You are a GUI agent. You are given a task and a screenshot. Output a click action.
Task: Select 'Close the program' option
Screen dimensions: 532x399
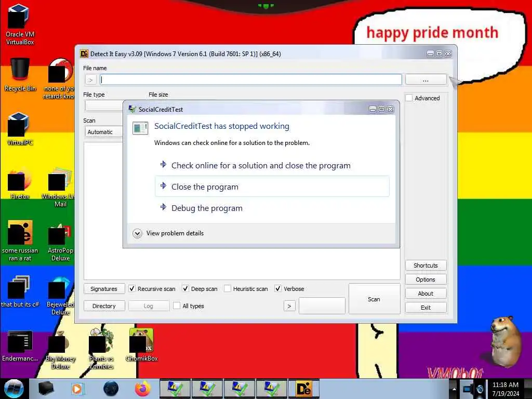click(272, 187)
